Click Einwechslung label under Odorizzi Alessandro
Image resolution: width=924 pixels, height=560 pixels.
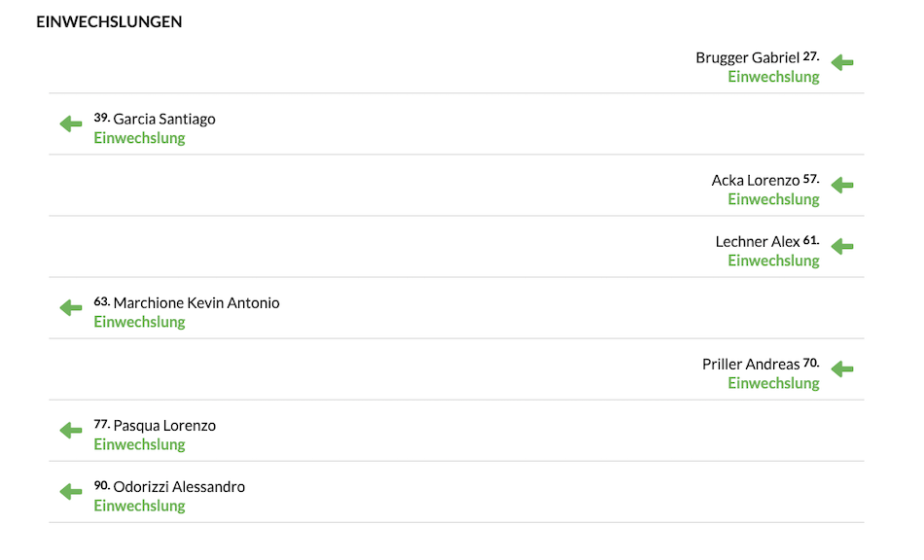point(140,506)
